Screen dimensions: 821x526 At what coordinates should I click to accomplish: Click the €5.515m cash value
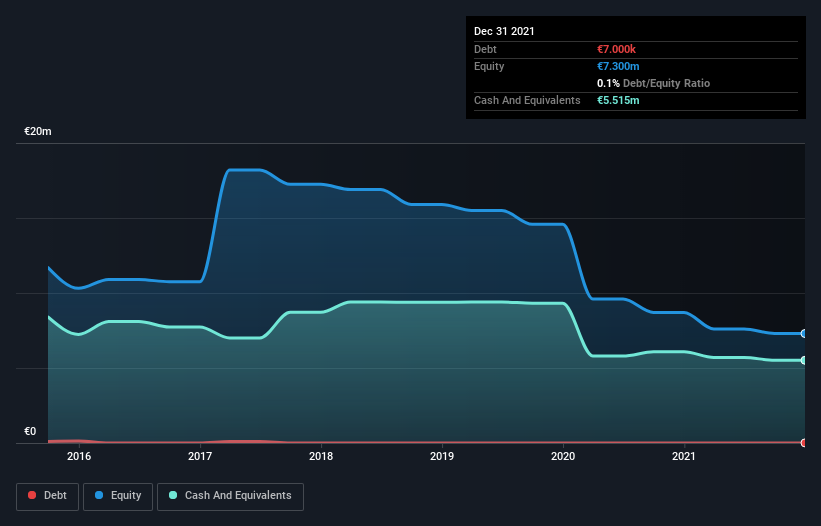[618, 100]
